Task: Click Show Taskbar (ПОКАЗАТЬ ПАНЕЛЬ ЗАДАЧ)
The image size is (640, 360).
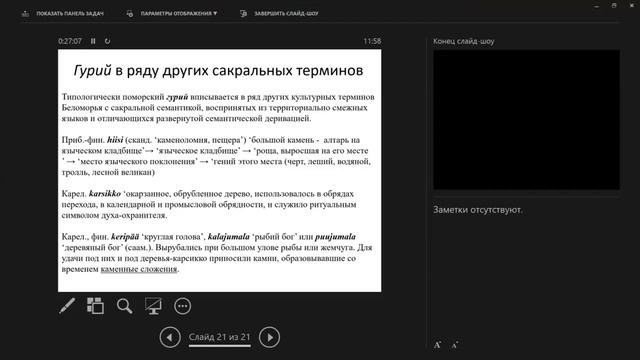Action: click(x=70, y=13)
